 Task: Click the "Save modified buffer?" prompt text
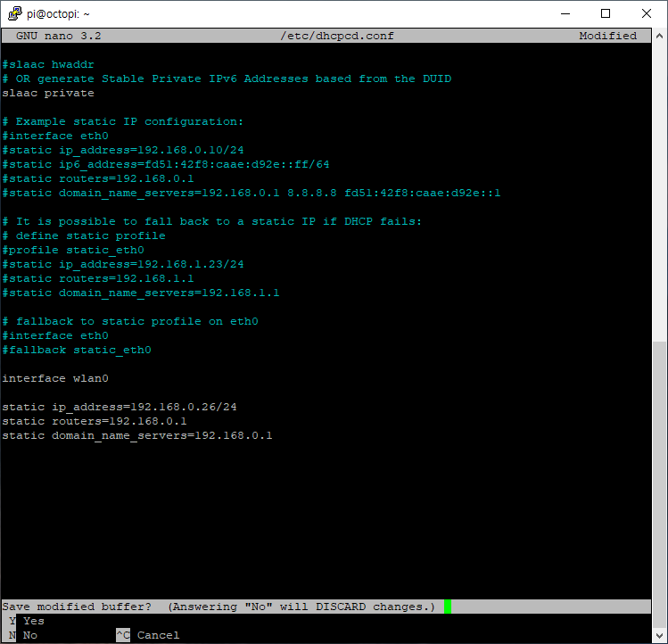click(77, 607)
